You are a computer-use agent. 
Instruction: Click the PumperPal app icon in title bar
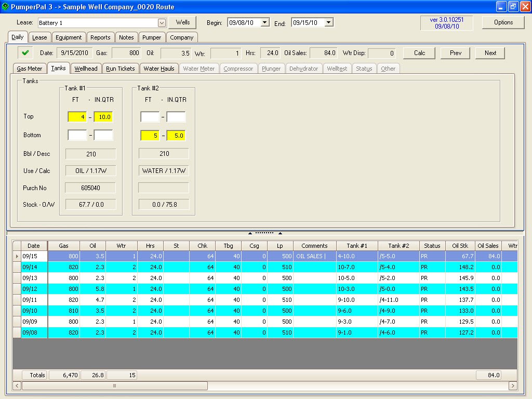pyautogui.click(x=5, y=6)
